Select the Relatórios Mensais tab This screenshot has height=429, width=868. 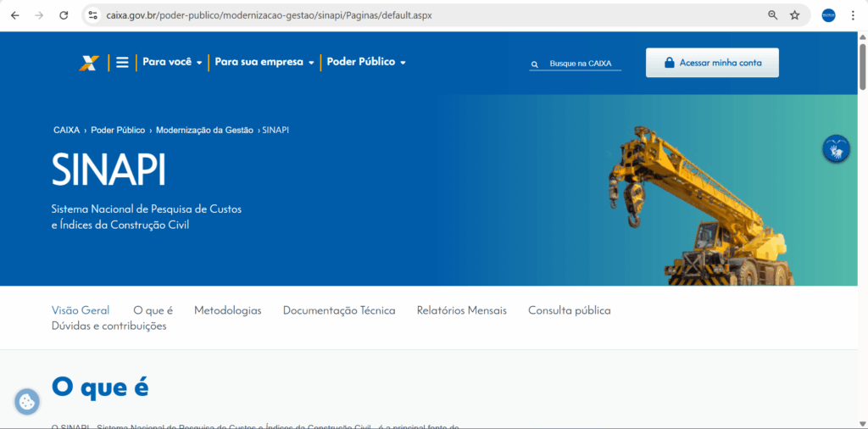(462, 310)
